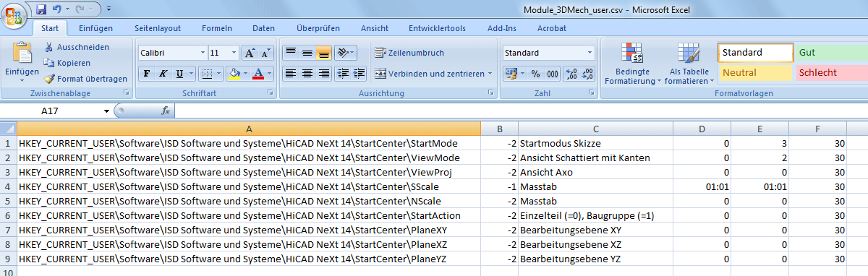
Task: Switch to the Seitenlayout tab
Action: 158,28
